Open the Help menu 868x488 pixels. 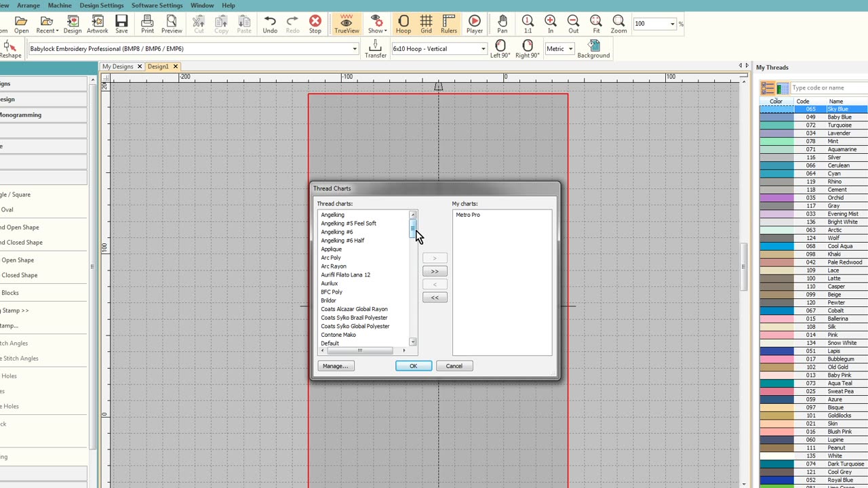[x=229, y=5]
